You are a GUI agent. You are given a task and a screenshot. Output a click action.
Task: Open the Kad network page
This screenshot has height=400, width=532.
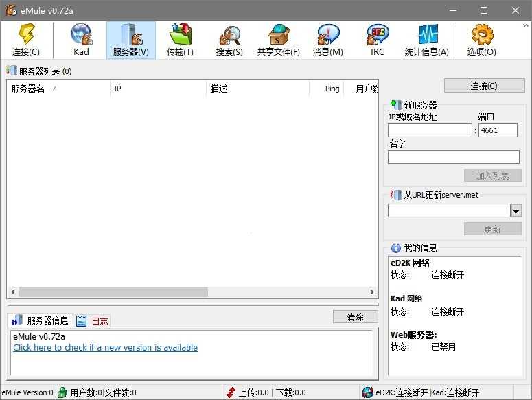tap(82, 40)
